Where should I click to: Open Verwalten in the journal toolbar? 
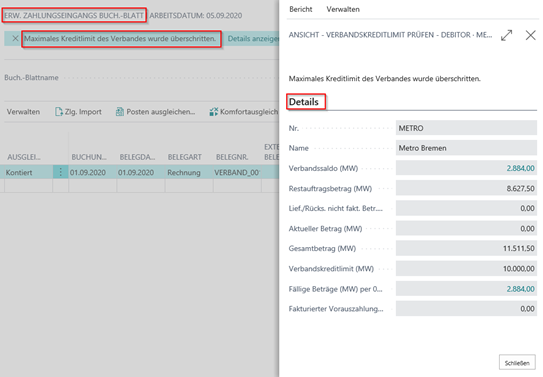click(23, 112)
